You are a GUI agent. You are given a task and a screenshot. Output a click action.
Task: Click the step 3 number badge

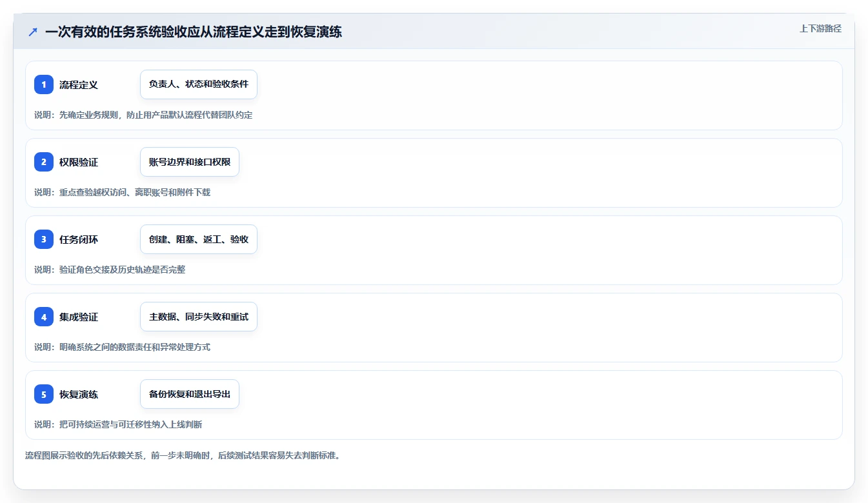pos(44,239)
